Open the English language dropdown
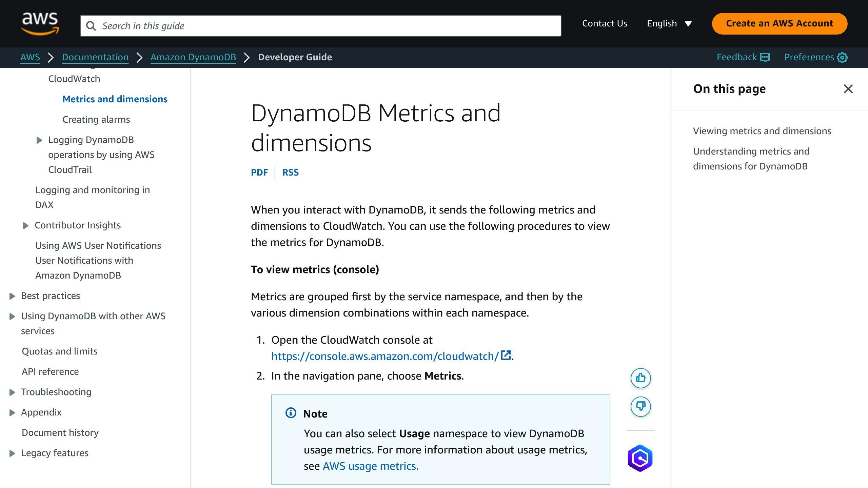This screenshot has width=868, height=488. pos(669,23)
